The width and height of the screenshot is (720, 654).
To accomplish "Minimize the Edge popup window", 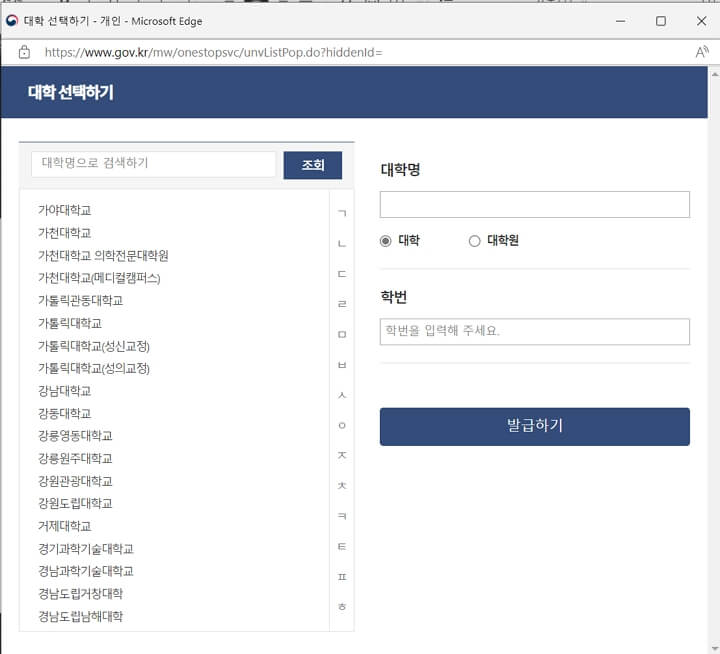I will coord(621,21).
